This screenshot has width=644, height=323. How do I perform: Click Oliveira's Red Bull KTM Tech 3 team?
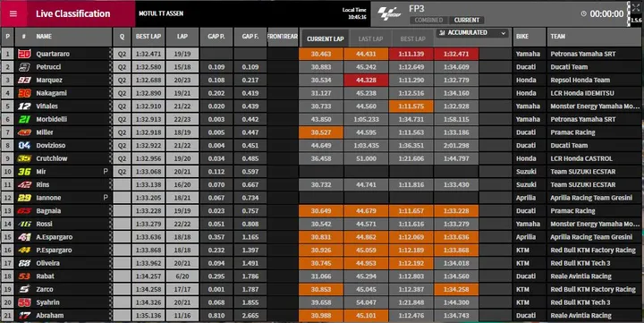tap(580, 263)
